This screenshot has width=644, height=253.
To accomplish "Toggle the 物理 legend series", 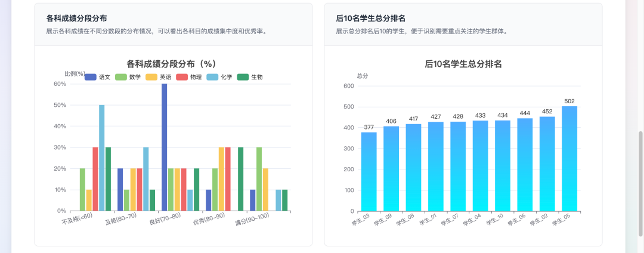I will tap(189, 77).
